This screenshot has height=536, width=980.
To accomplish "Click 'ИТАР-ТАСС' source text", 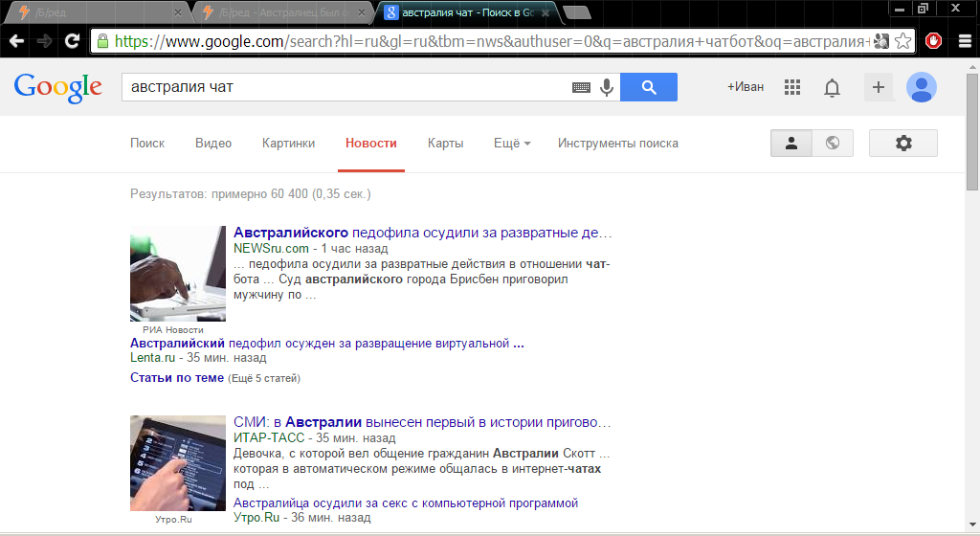I will tap(269, 438).
